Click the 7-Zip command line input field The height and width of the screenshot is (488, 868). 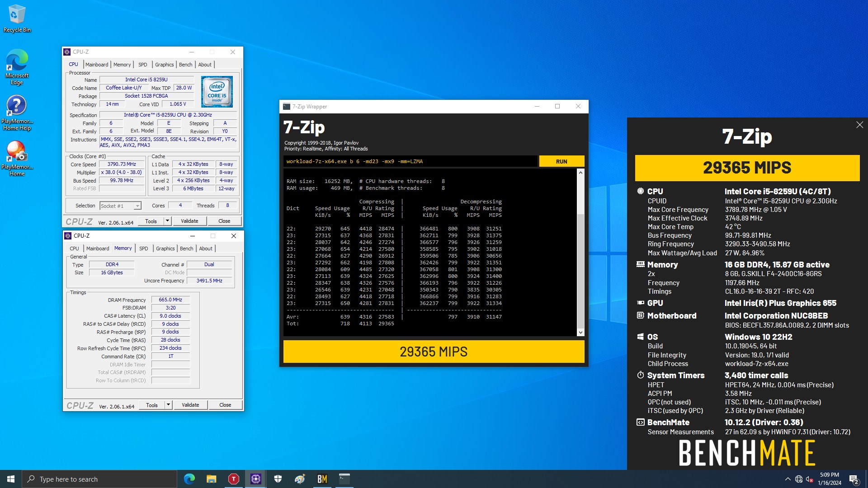click(x=410, y=161)
